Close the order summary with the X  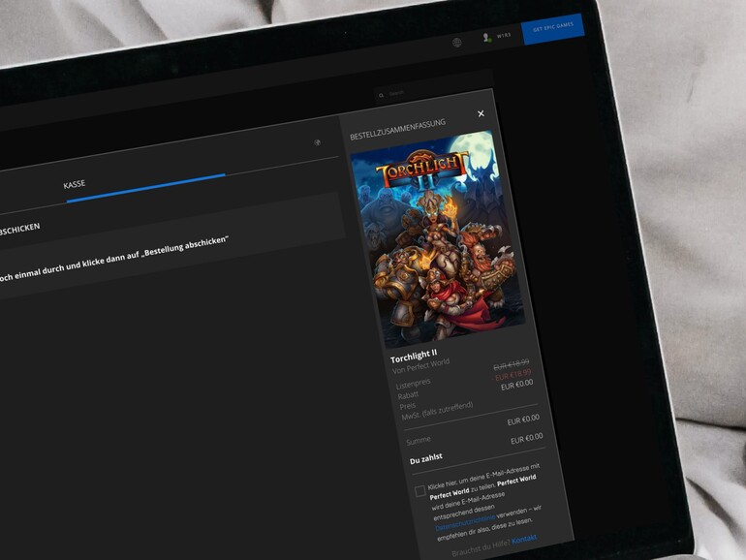point(481,113)
